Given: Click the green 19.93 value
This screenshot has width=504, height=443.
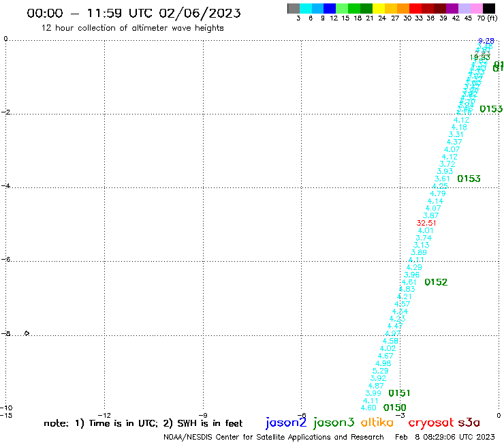Looking at the screenshot, I should click(480, 57).
